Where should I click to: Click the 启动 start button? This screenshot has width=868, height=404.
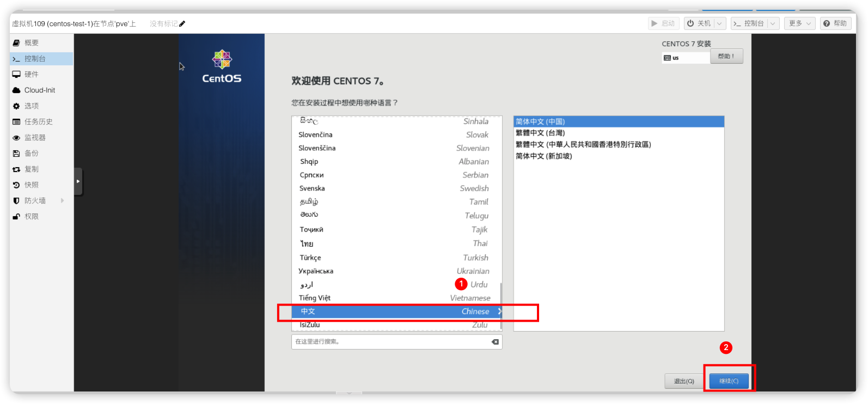pos(663,23)
